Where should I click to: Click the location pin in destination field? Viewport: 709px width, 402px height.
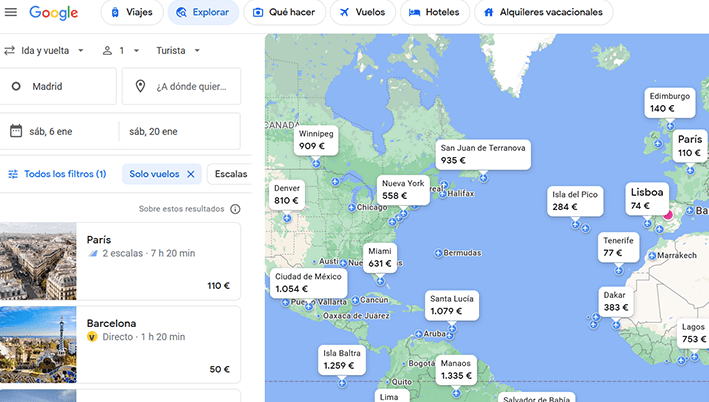click(x=140, y=87)
